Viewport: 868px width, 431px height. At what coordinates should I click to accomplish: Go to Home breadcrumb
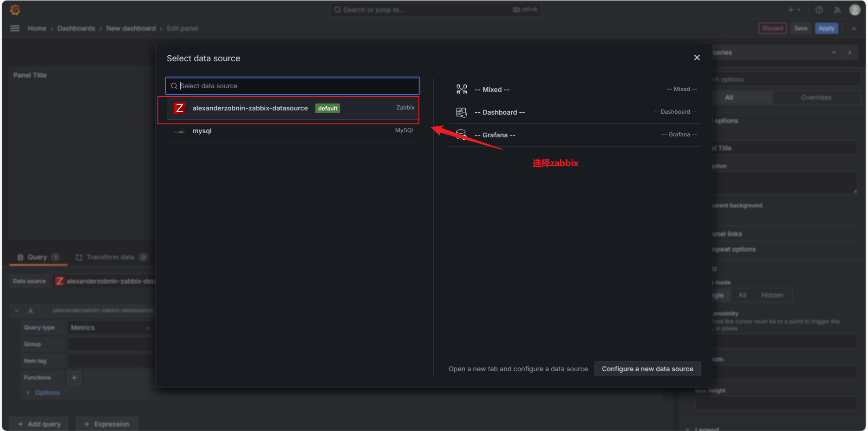[37, 28]
